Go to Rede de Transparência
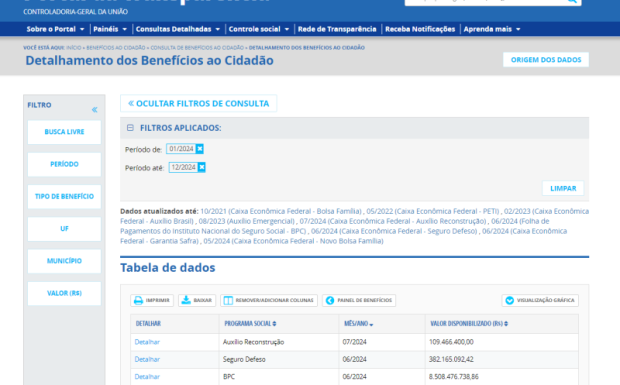 click(x=337, y=29)
